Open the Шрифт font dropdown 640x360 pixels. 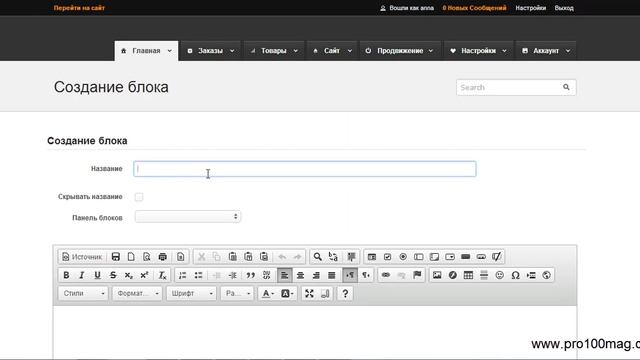[191, 293]
